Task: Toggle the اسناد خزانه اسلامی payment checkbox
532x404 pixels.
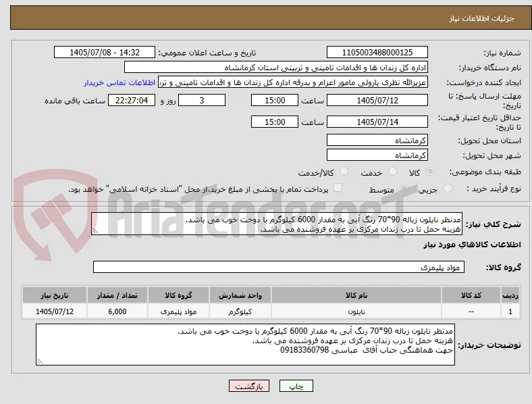Action: coord(338,188)
